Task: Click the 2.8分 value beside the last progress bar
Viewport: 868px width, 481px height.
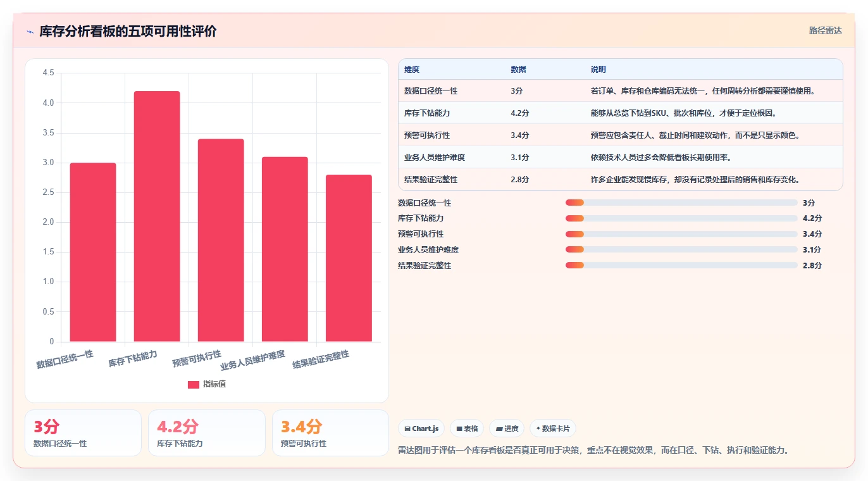Action: [812, 266]
